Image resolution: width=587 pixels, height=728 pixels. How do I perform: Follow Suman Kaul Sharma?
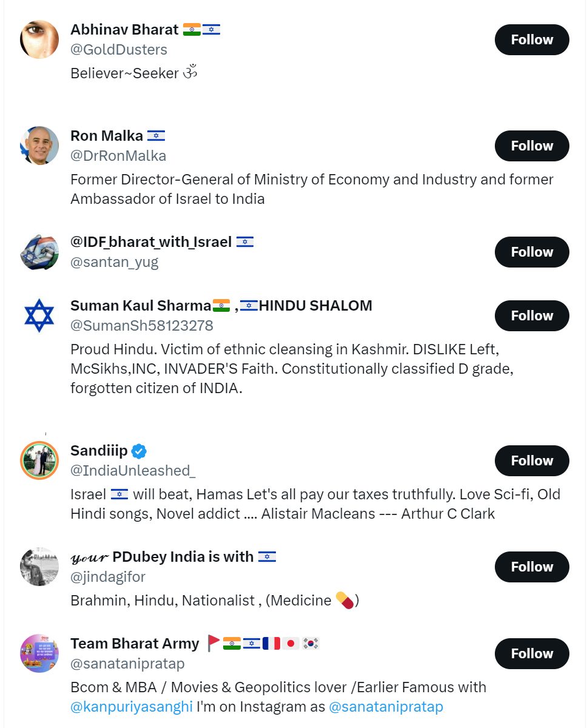532,315
